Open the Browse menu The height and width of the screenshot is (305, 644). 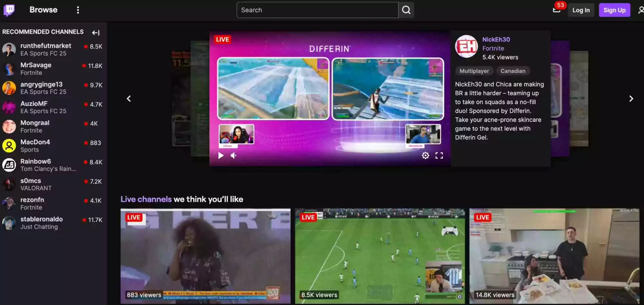(x=43, y=10)
